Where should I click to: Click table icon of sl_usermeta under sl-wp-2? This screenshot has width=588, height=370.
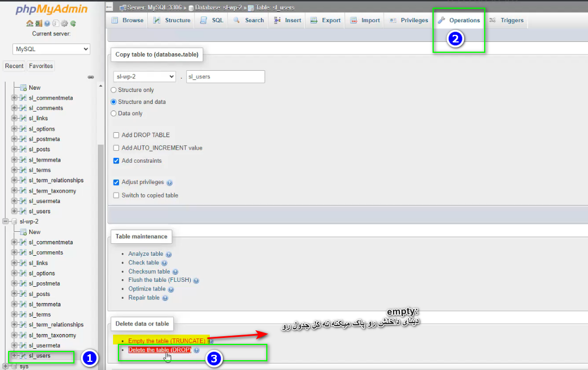pyautogui.click(x=23, y=345)
